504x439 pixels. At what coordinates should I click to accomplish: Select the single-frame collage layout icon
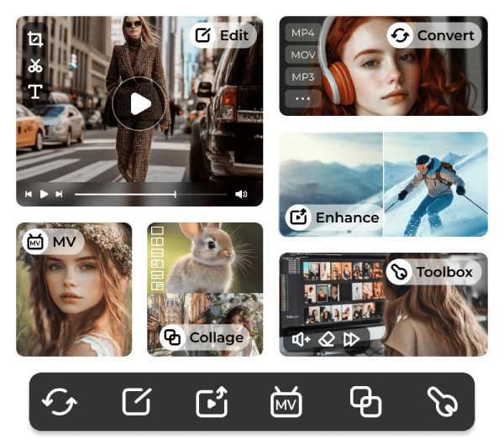[x=157, y=231]
